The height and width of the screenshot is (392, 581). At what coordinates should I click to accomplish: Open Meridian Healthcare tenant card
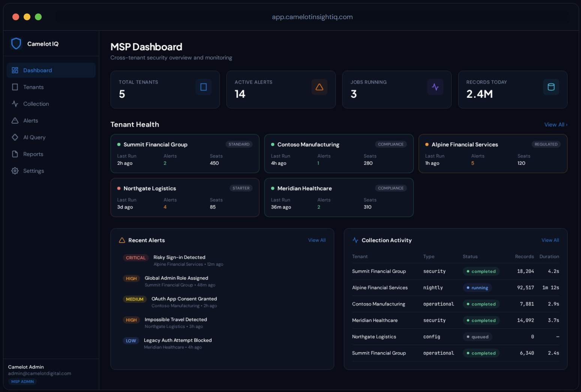coord(339,197)
